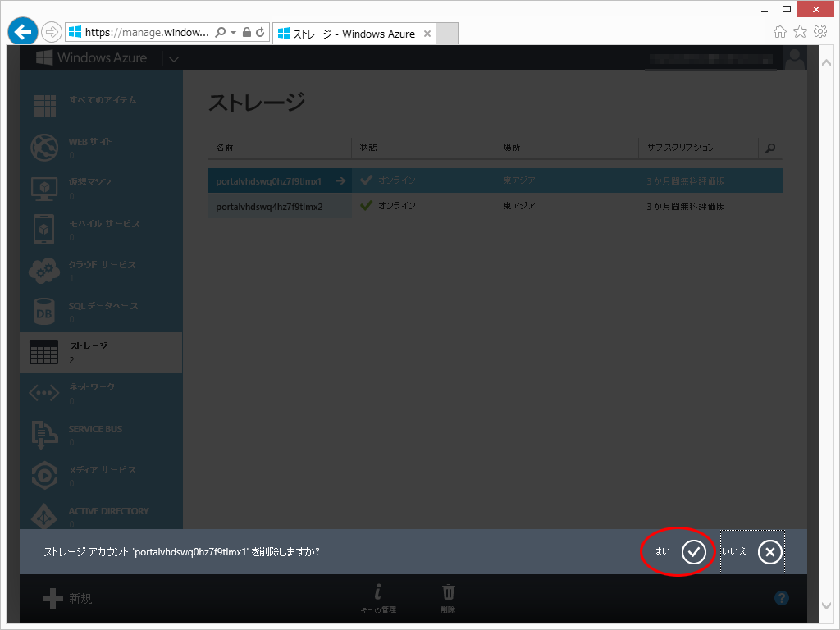Screen dimensions: 840x630
Task: Open クラウド サービス gear-cloud icon
Action: [x=44, y=271]
